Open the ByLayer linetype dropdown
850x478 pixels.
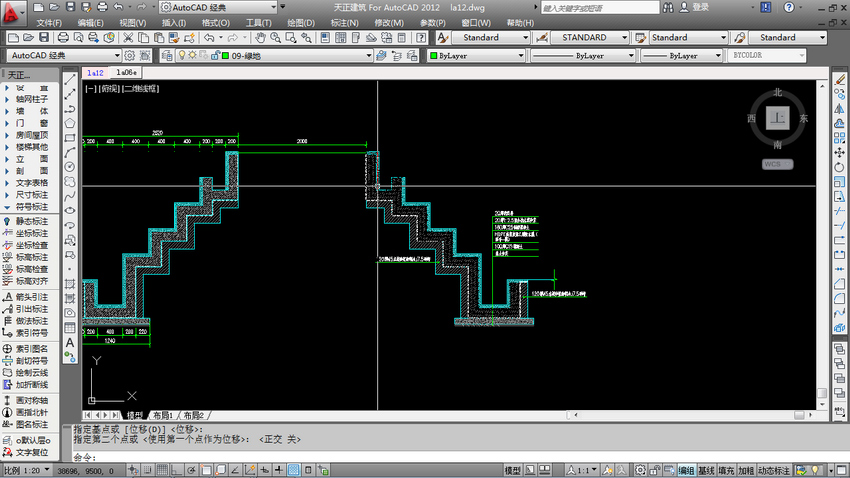point(583,55)
